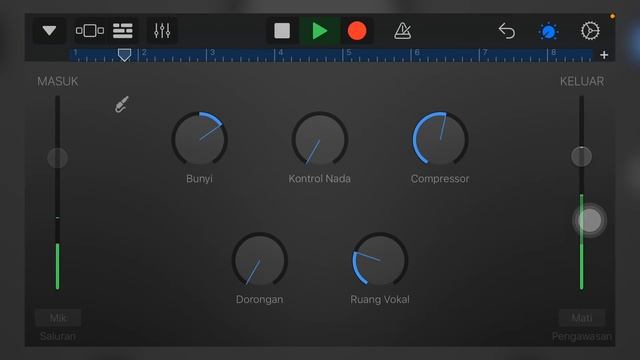Toggle the blue controls knob icon
This screenshot has height=360, width=640.
[x=548, y=31]
